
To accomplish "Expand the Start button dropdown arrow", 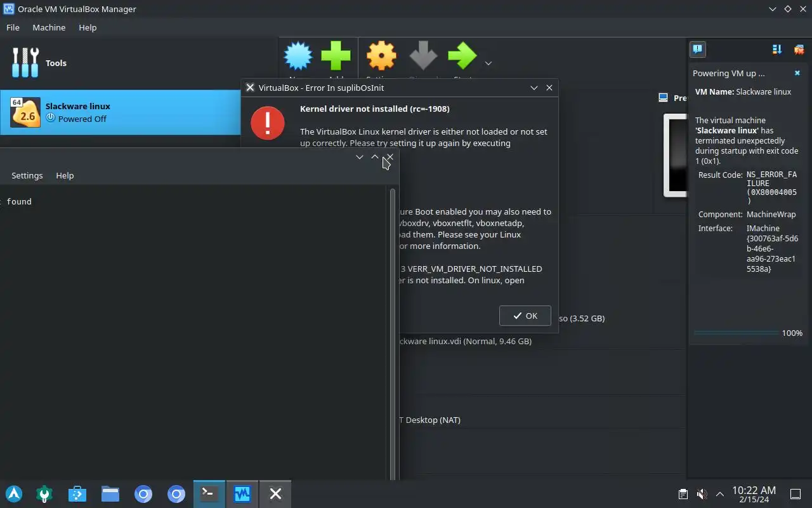I will [488, 63].
